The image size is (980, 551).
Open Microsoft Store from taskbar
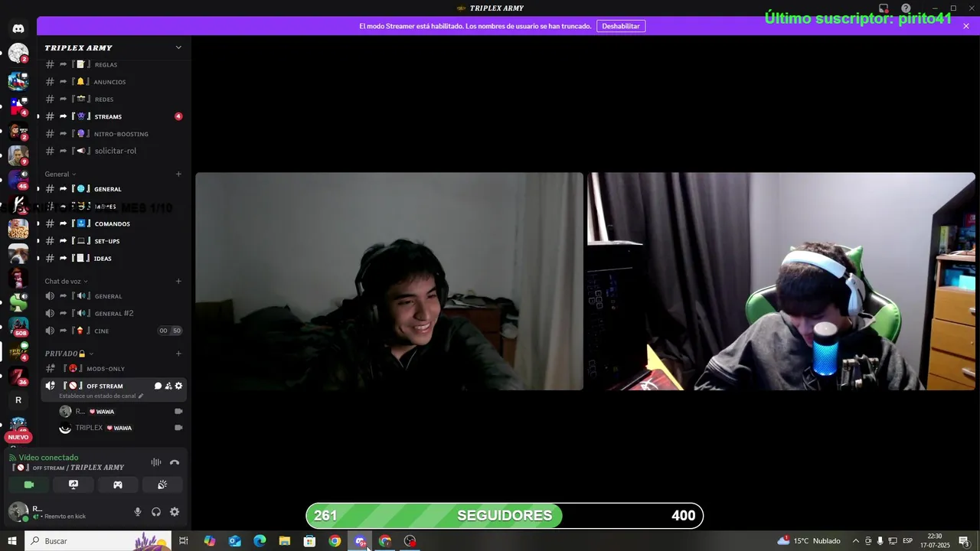[x=309, y=541]
